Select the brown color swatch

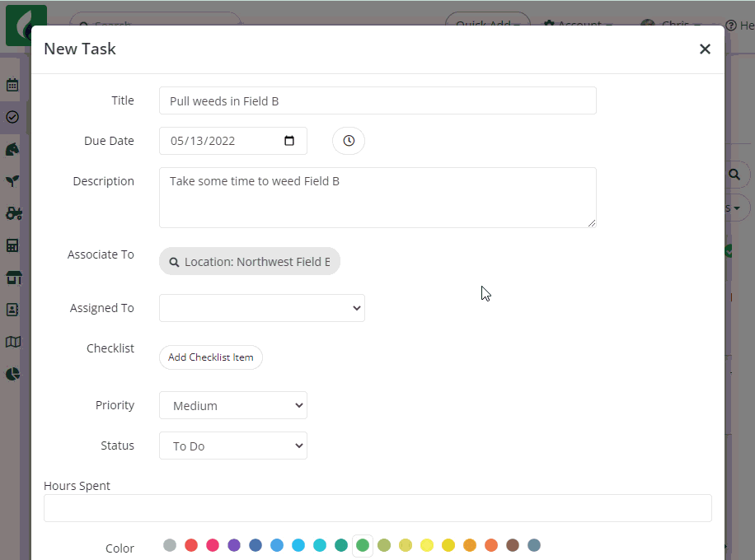click(513, 545)
